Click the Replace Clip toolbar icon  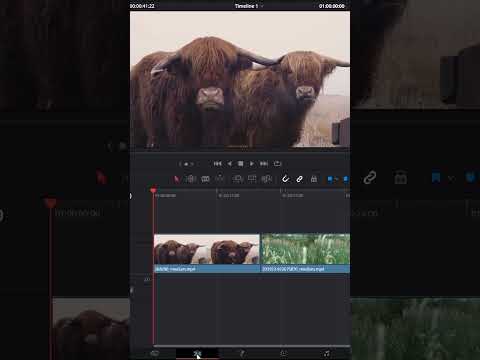267,179
